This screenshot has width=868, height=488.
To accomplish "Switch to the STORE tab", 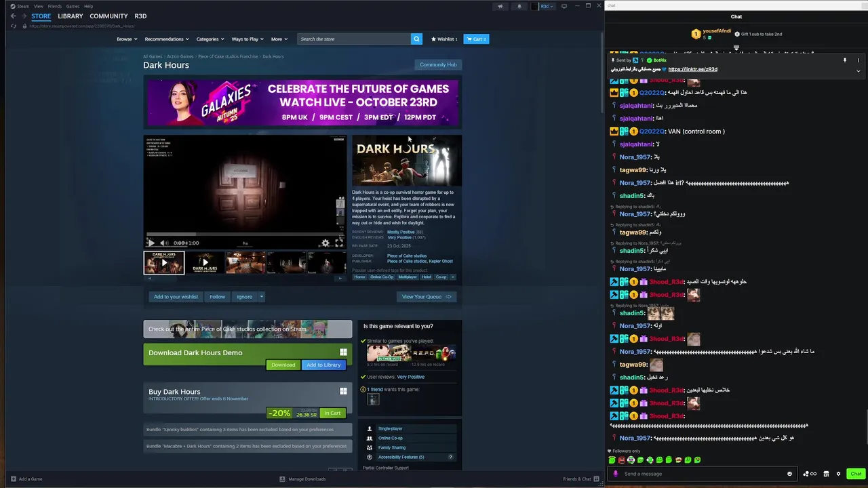I will point(41,16).
